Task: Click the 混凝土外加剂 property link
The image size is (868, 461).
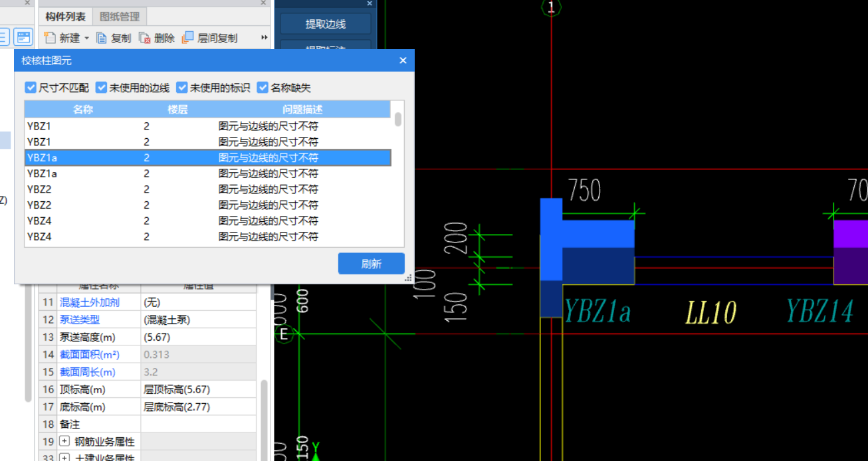Action: tap(90, 302)
